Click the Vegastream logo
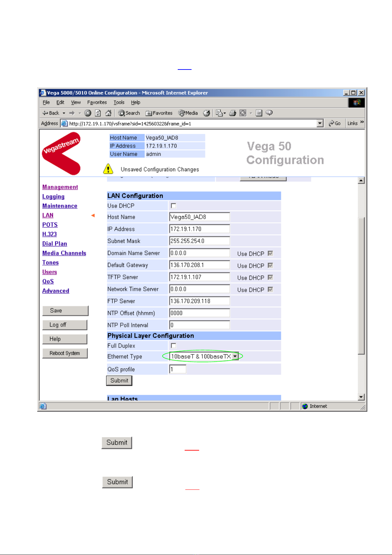 pos(62,153)
